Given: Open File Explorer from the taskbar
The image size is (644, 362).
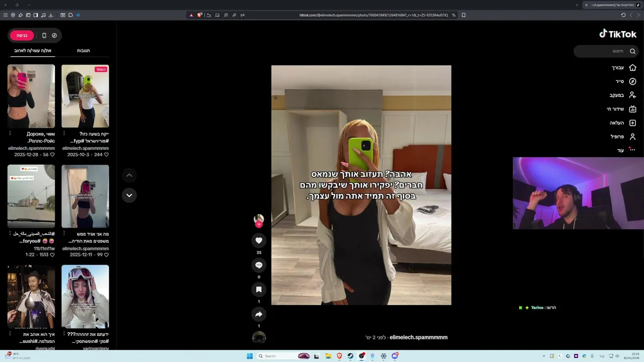Looking at the screenshot, I should [328, 356].
